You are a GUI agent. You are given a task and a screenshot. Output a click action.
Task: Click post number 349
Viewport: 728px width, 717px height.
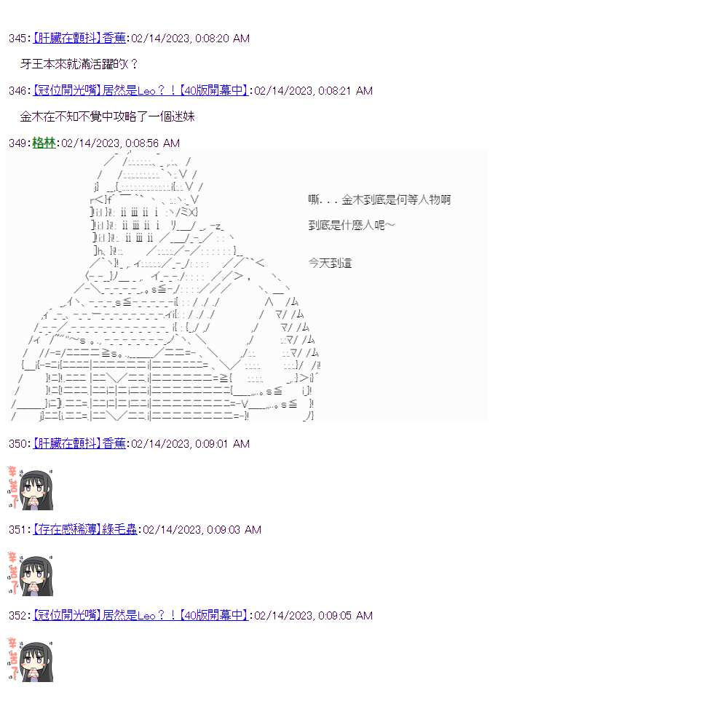click(x=17, y=143)
